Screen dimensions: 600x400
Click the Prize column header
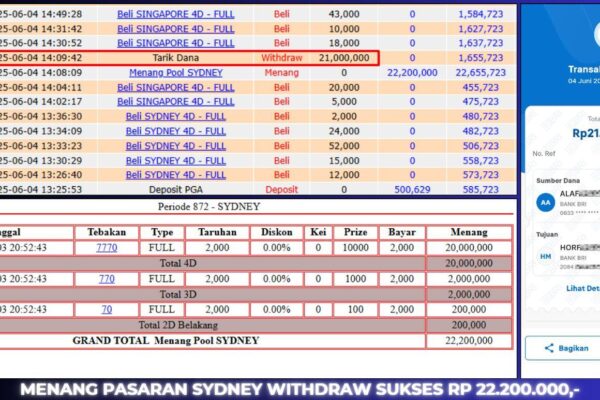coord(355,232)
